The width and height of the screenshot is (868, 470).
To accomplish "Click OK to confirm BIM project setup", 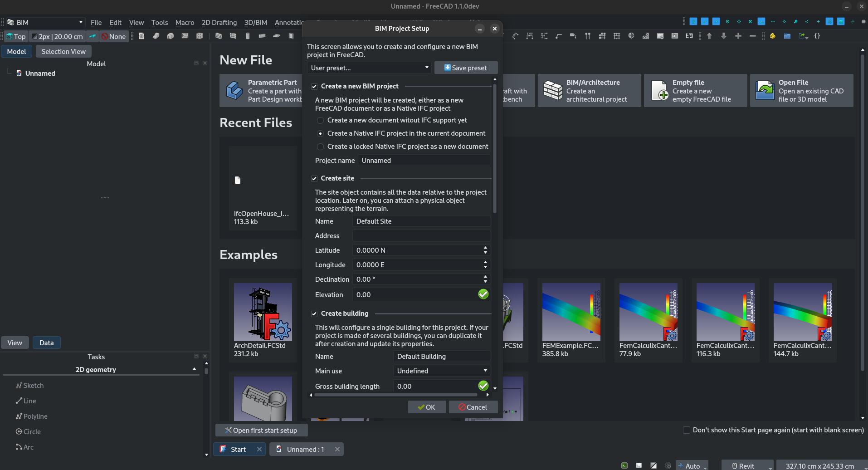I will click(x=426, y=407).
